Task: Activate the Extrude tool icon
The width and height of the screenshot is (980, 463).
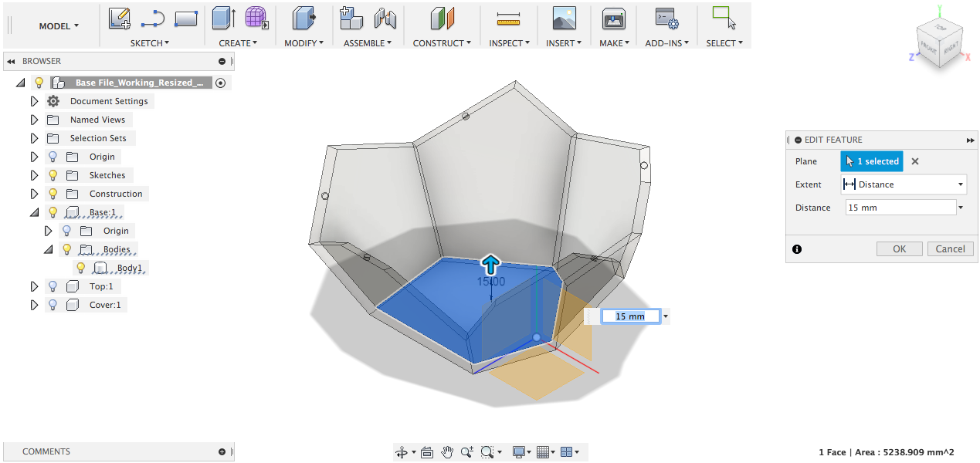Action: point(224,18)
